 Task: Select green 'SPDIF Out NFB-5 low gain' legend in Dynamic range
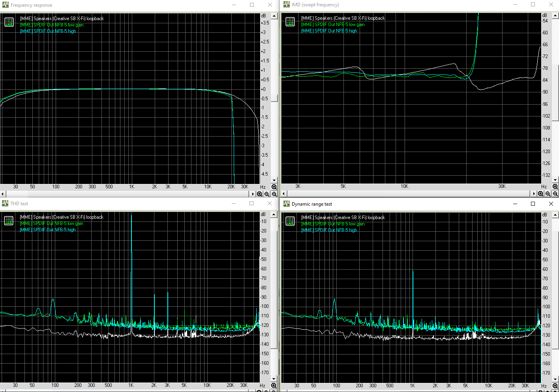333,224
